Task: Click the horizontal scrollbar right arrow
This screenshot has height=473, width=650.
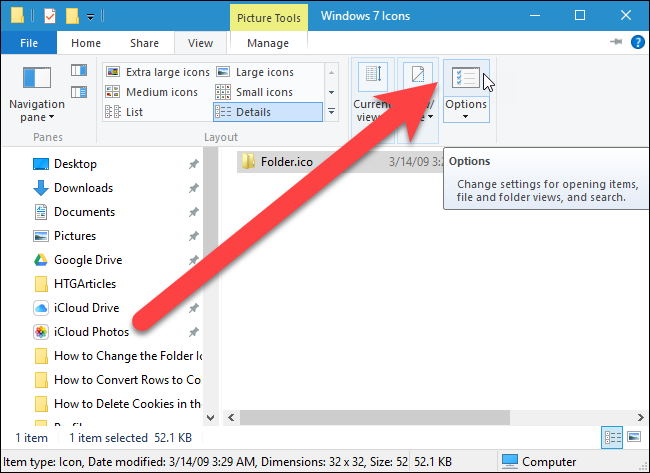Action: tap(640, 417)
